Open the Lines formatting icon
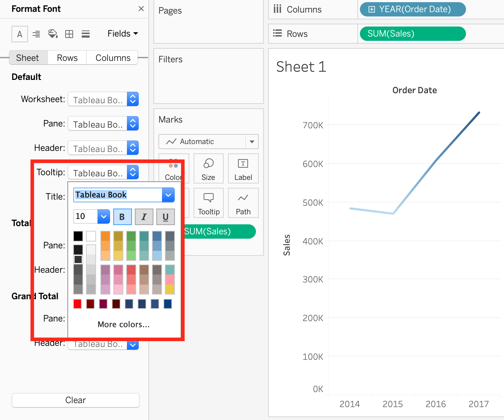Viewport: 504px width, 420px height. pos(86,34)
